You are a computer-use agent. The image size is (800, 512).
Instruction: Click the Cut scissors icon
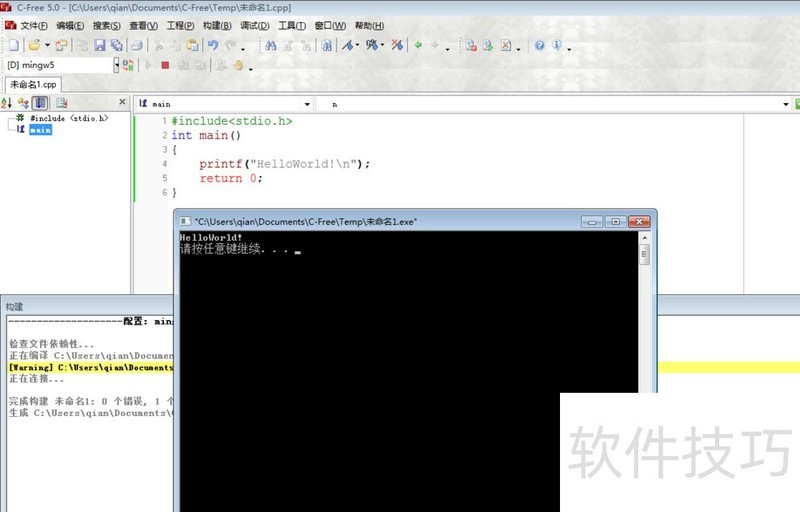(x=159, y=45)
